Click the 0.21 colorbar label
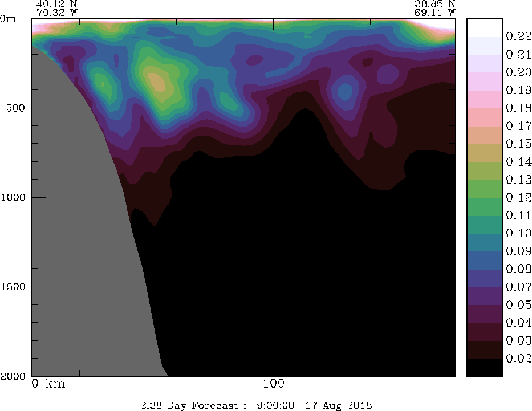Viewport: 532px width, 411px height. (519, 54)
